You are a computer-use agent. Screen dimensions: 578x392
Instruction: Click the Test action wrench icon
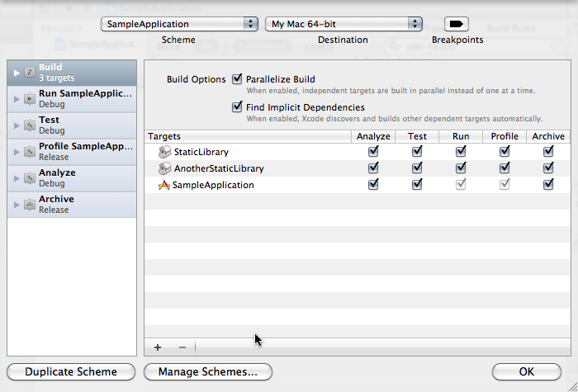[30, 125]
